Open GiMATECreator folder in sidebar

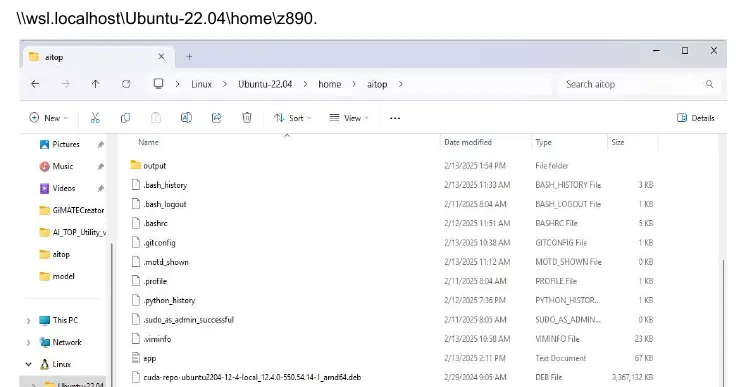coord(73,210)
